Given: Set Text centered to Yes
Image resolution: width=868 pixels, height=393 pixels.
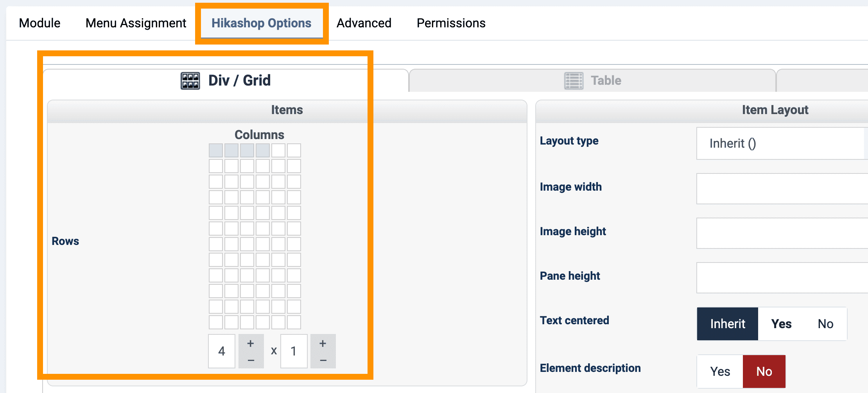Looking at the screenshot, I should pyautogui.click(x=781, y=324).
